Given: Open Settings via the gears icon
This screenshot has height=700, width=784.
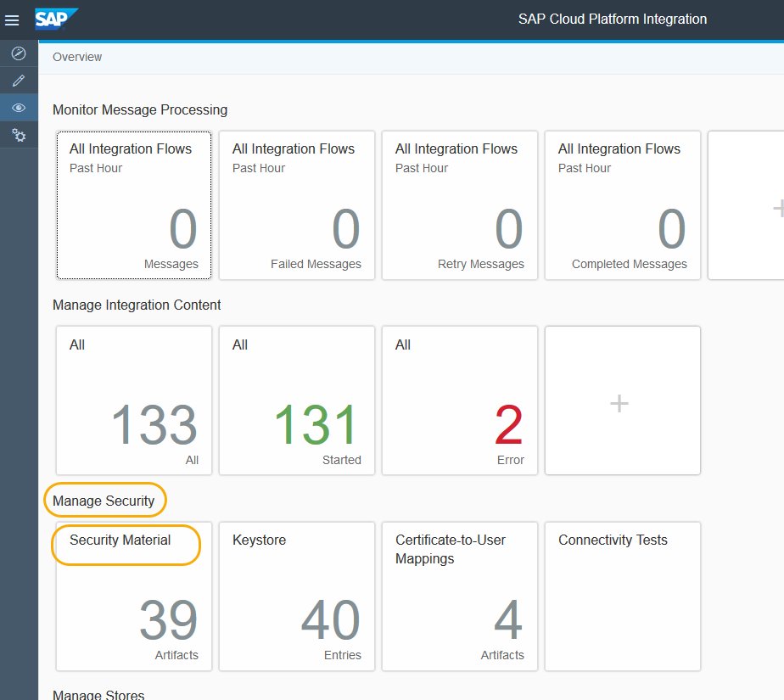Looking at the screenshot, I should coord(19,135).
